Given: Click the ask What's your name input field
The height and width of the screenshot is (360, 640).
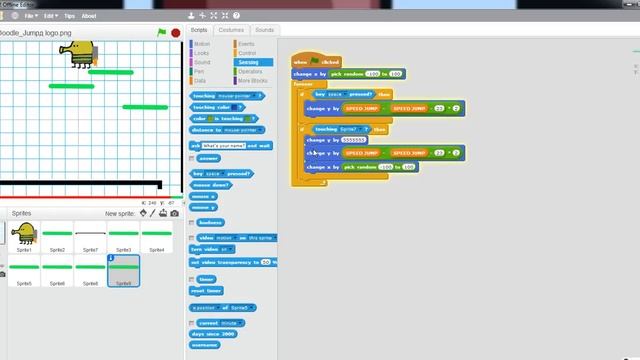Looking at the screenshot, I should tap(224, 146).
